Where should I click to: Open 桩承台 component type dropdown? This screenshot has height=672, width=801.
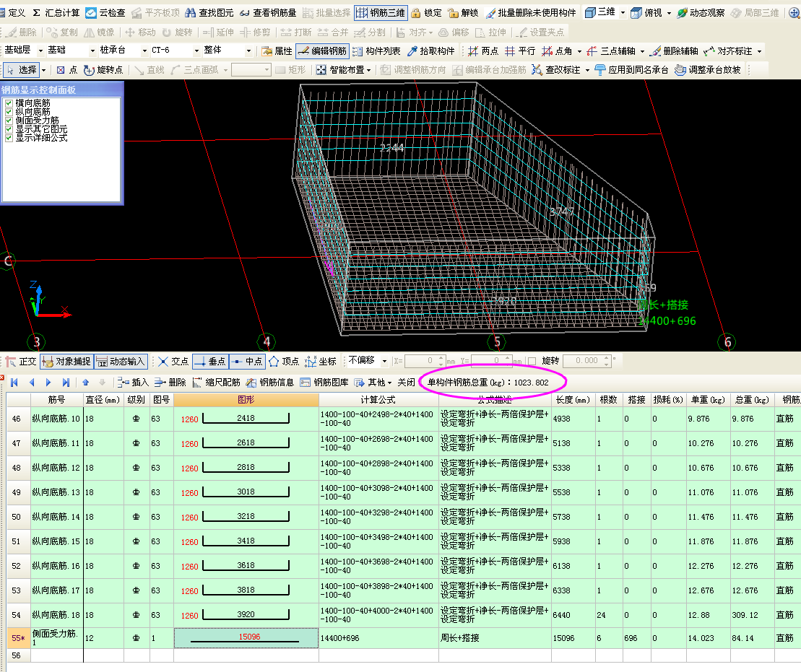click(x=144, y=51)
